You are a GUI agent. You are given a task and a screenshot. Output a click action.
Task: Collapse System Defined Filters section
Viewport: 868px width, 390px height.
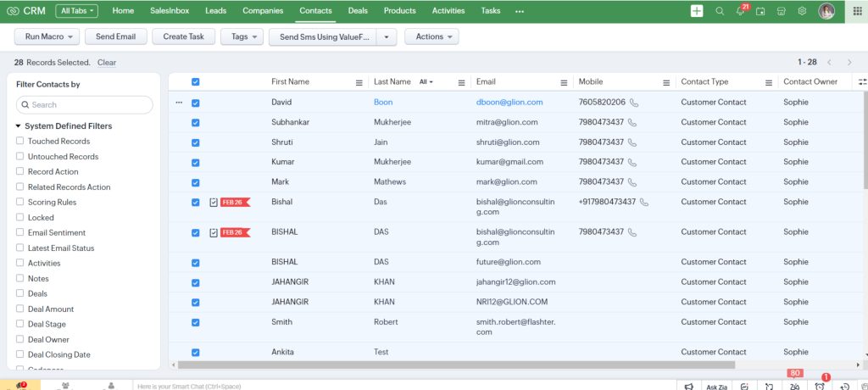click(19, 126)
